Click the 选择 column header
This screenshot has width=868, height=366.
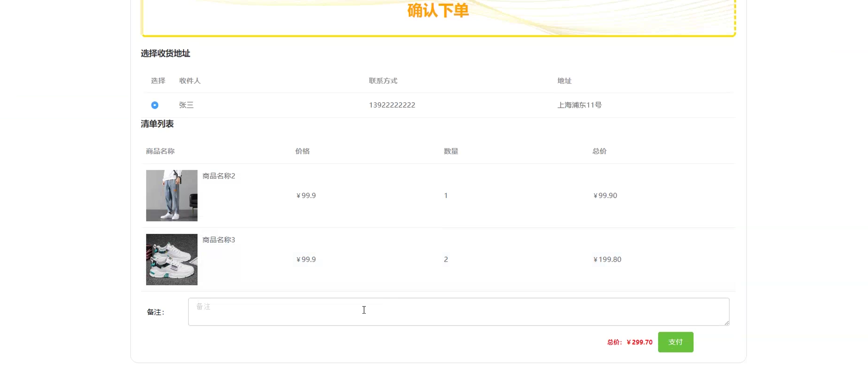click(x=158, y=81)
